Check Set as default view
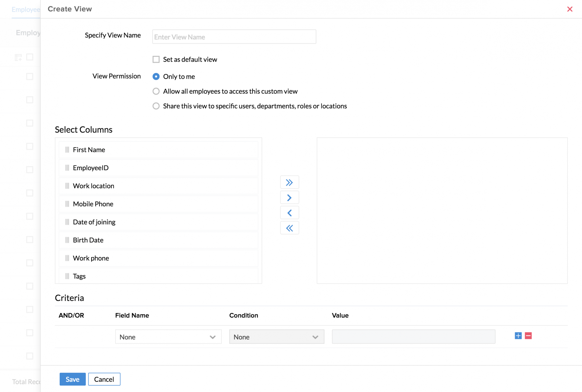Viewport: 582px width, 392px height. [x=156, y=60]
